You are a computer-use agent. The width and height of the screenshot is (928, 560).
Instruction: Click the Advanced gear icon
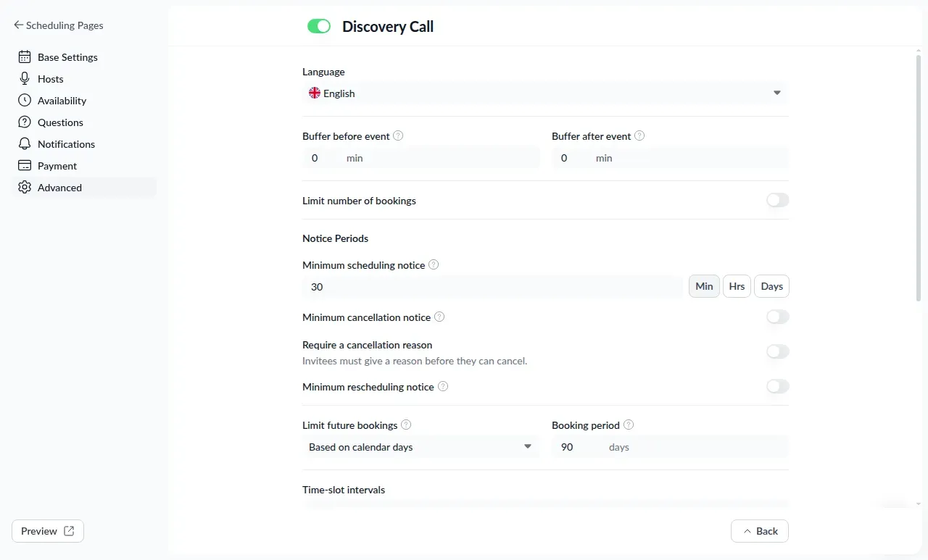pos(25,188)
